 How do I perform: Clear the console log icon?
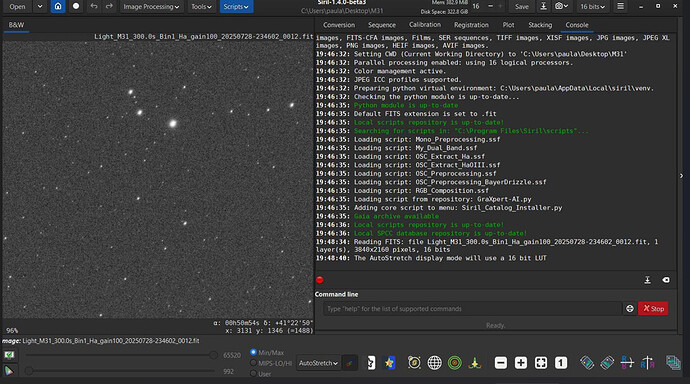click(666, 280)
